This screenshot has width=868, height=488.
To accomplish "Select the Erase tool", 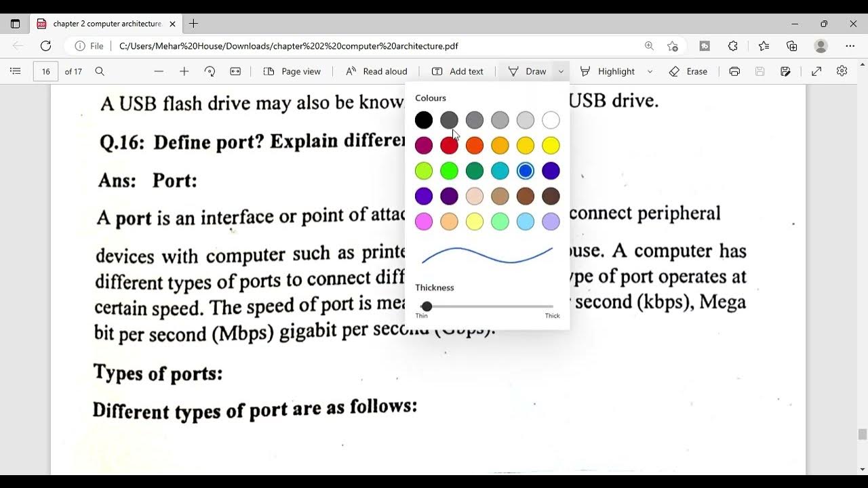I will (x=688, y=71).
